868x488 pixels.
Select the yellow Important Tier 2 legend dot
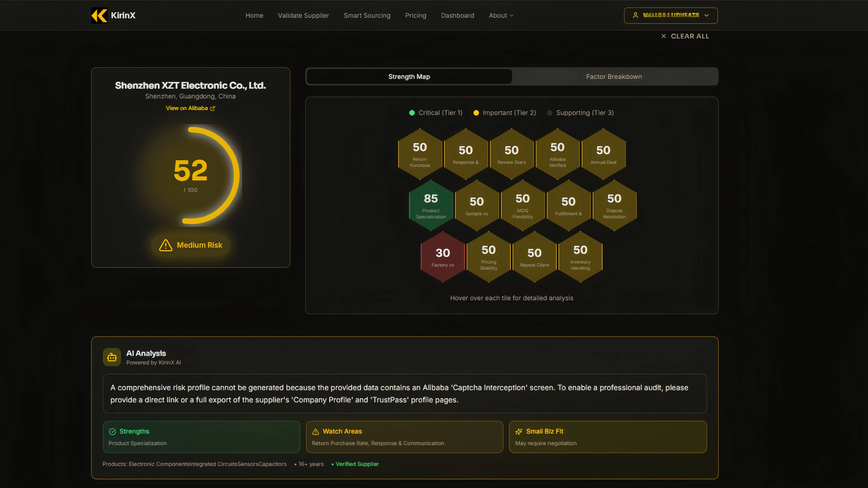tap(476, 113)
